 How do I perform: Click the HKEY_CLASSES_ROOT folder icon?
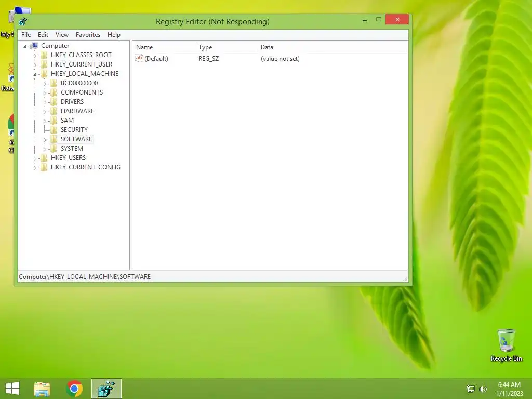44,55
